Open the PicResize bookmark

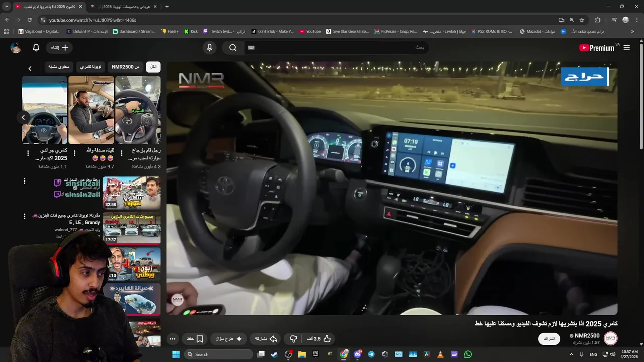[395, 31]
